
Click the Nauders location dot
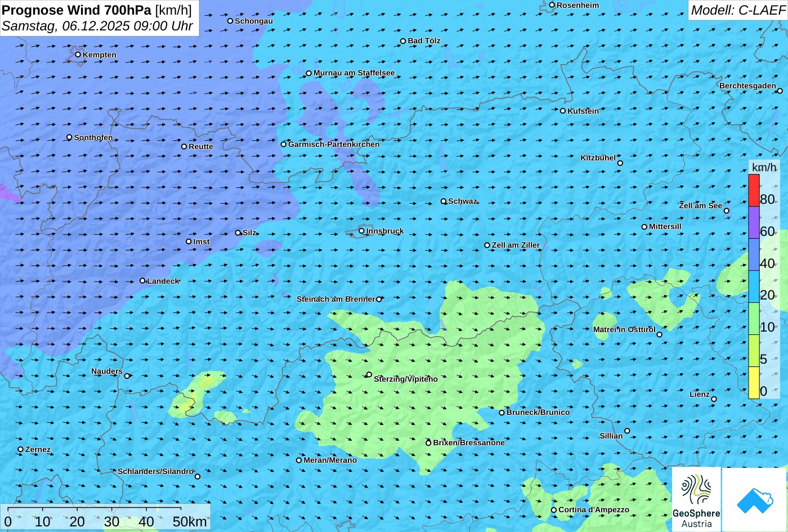[127, 376]
